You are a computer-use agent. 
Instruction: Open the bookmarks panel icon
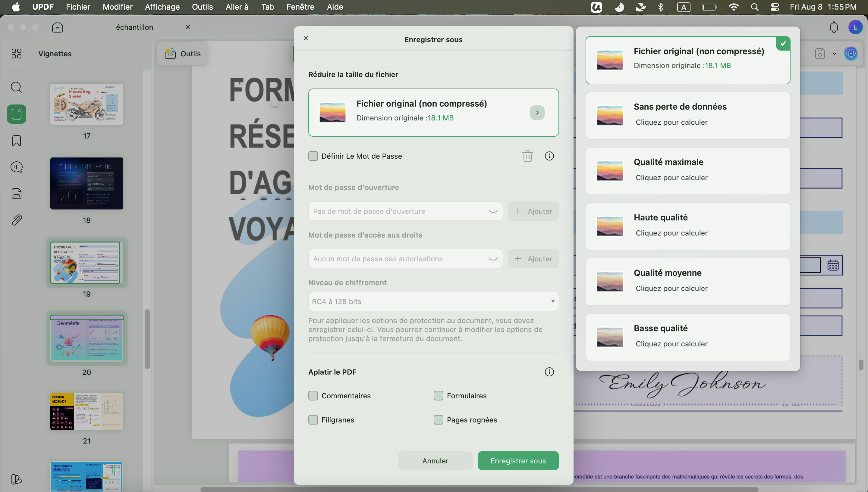(x=16, y=141)
